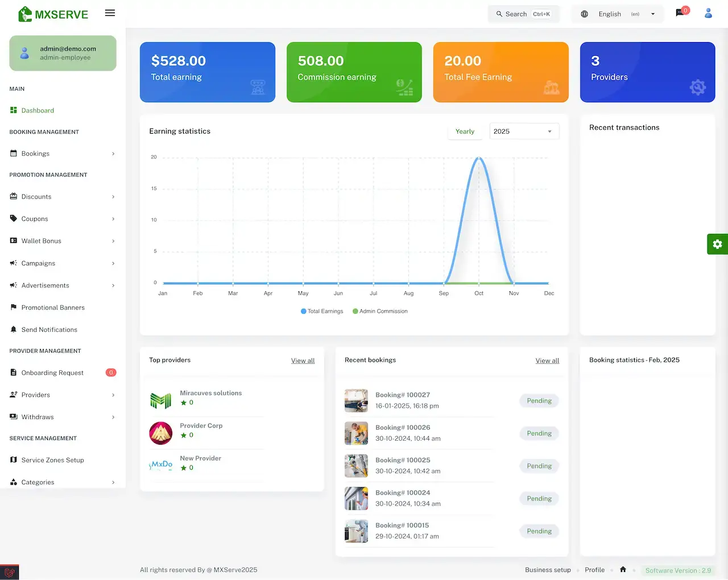Expand the Wallet Bonus submenu
Image resolution: width=728 pixels, height=580 pixels.
(x=113, y=241)
